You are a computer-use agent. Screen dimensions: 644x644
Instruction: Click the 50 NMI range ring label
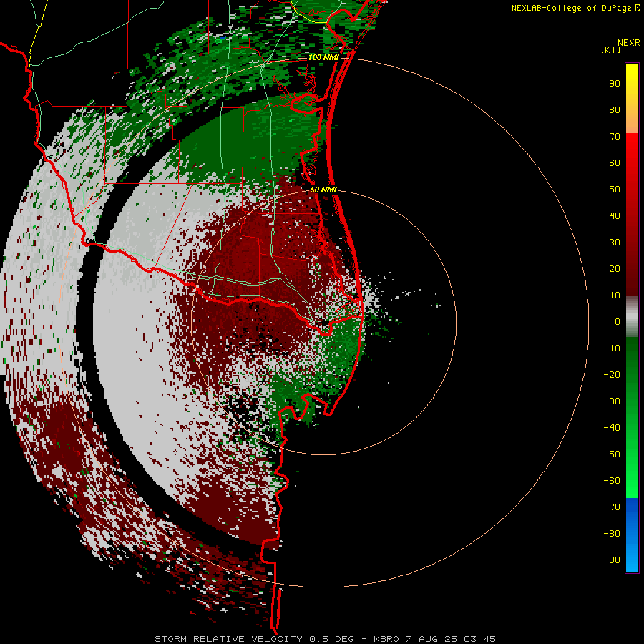click(323, 190)
